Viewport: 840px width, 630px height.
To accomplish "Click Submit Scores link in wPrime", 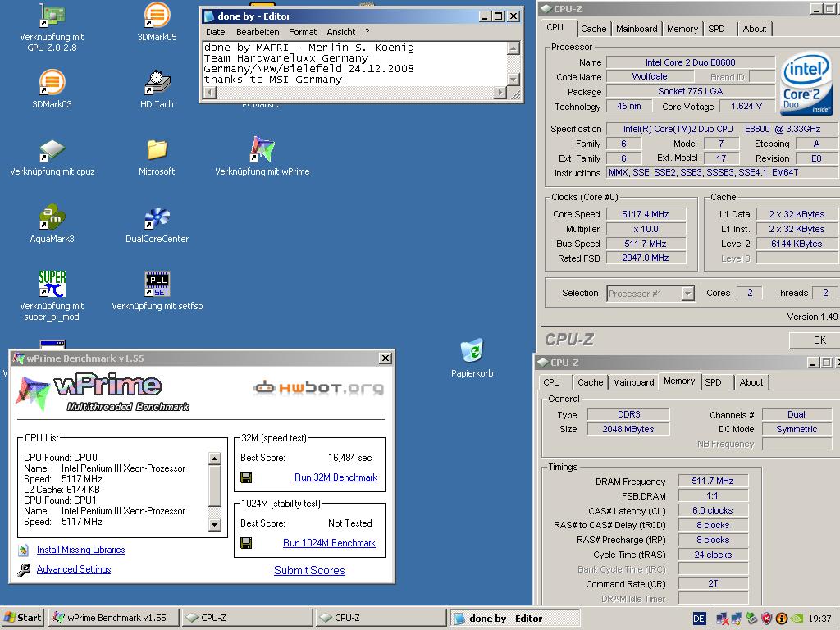I will pyautogui.click(x=309, y=571).
